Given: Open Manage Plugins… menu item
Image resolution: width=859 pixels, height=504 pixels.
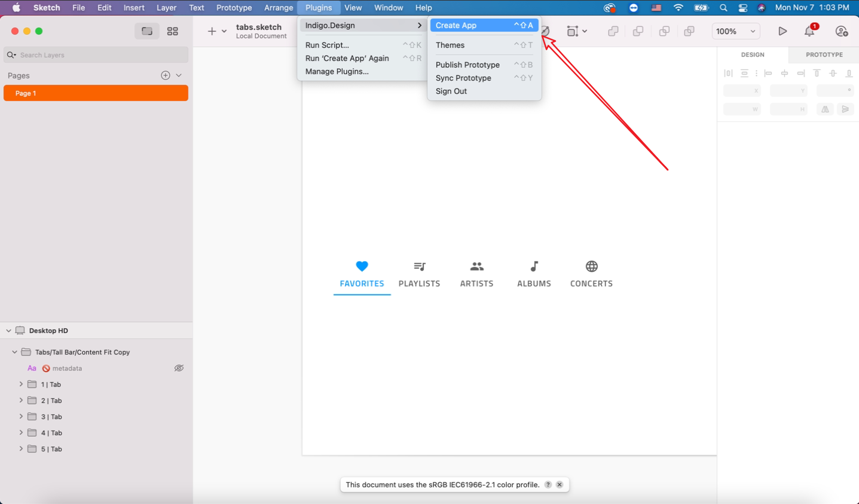Looking at the screenshot, I should pyautogui.click(x=363, y=71).
